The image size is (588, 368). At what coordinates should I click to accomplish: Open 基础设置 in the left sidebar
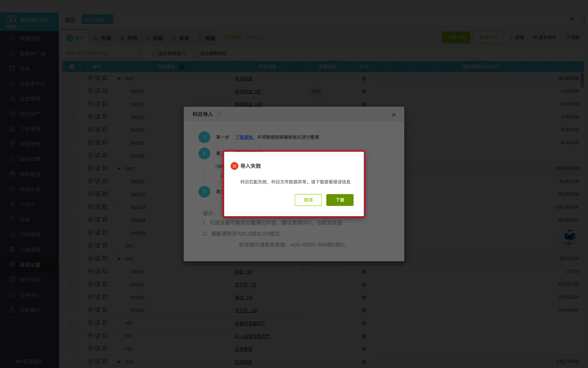[x=29, y=265]
